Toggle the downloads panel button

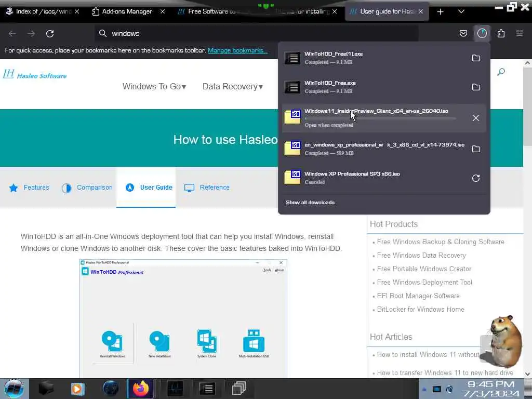(x=482, y=33)
